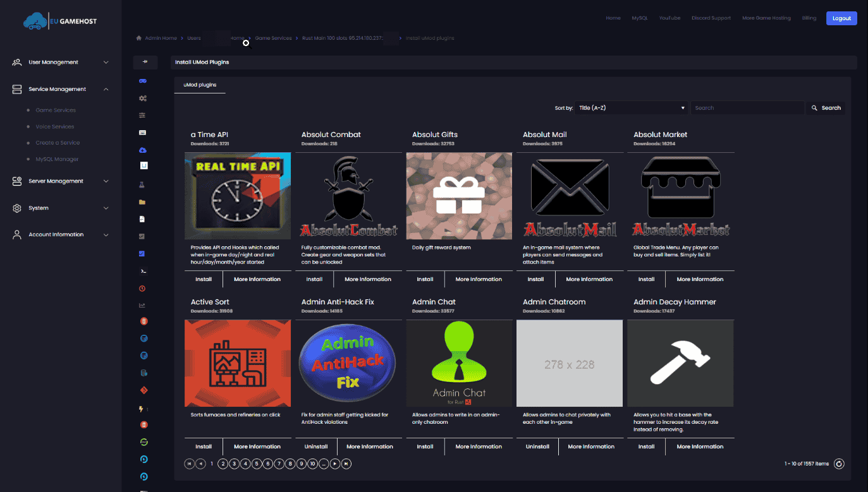Image resolution: width=868 pixels, height=492 pixels.
Task: Open the flask icon in sidebar
Action: 143,185
